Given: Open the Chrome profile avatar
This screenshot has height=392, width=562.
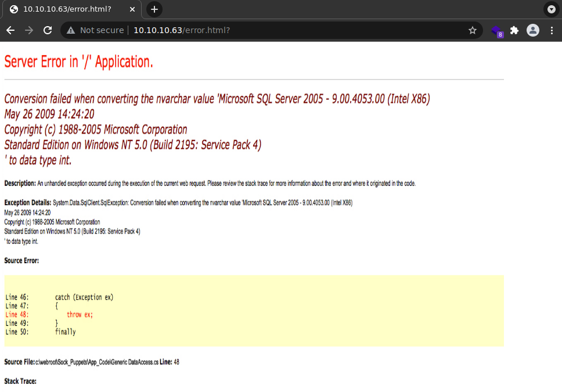Looking at the screenshot, I should point(532,30).
